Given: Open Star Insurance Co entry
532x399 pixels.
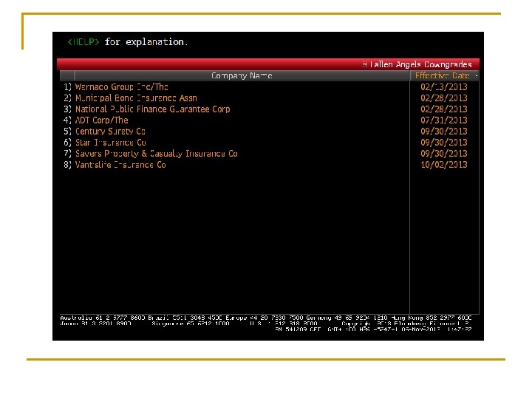Looking at the screenshot, I should click(x=111, y=143).
